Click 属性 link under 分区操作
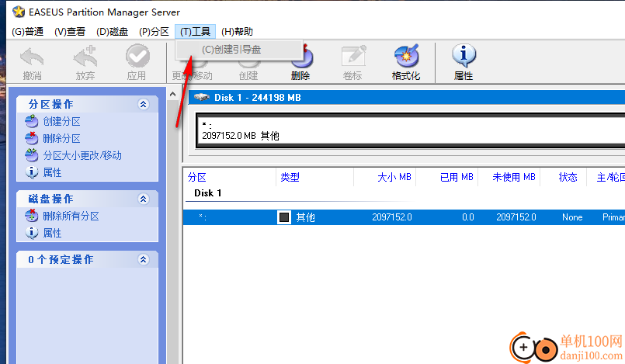 pyautogui.click(x=52, y=172)
